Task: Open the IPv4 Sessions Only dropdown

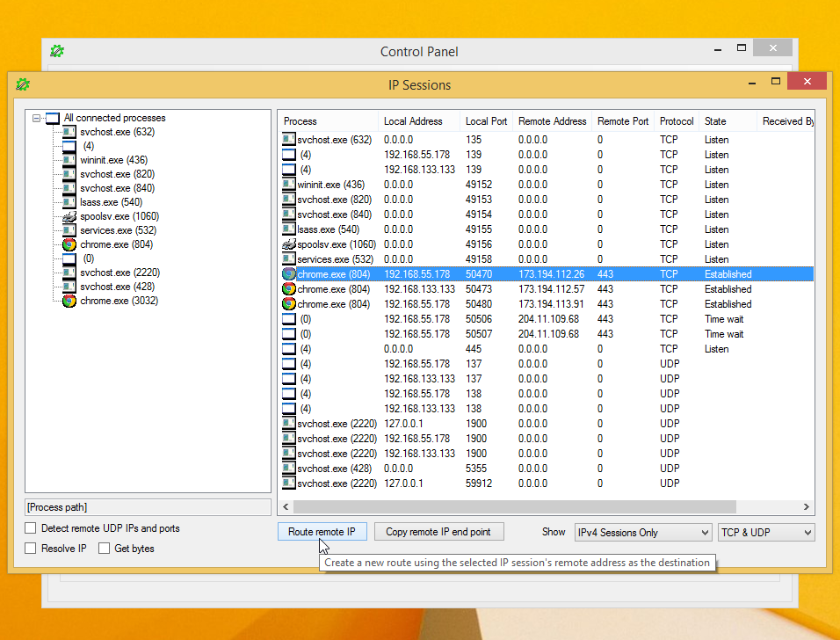Action: tap(642, 532)
